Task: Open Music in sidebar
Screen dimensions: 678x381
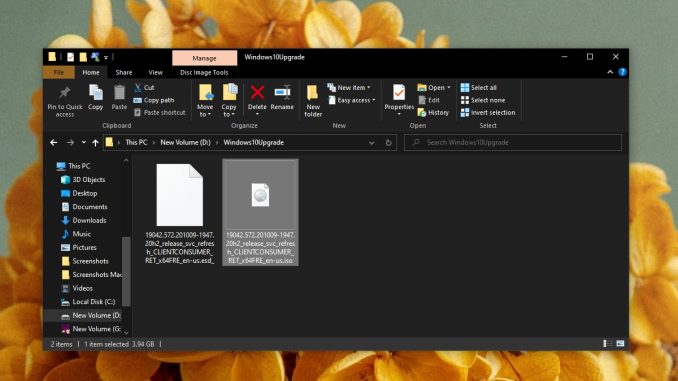Action: (x=76, y=234)
